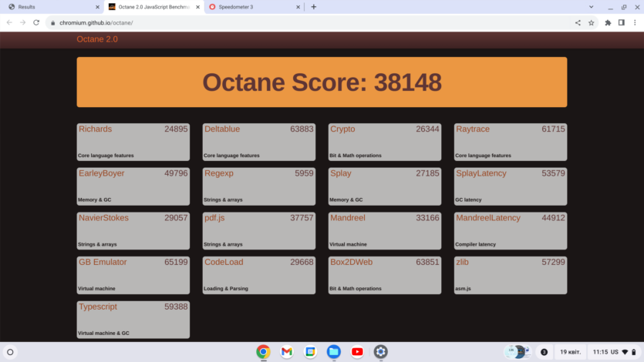Click the Wi-Fi status icon
This screenshot has height=362, width=644.
625,352
